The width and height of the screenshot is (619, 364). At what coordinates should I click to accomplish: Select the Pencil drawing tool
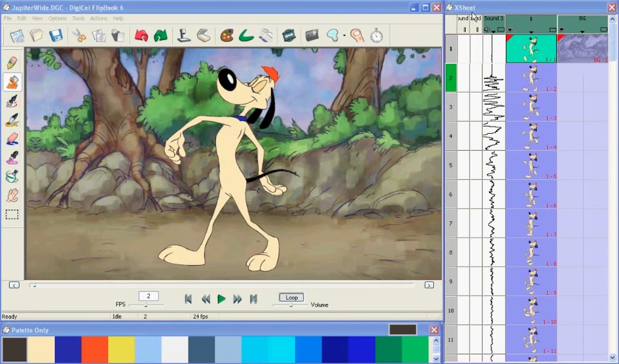(12, 63)
